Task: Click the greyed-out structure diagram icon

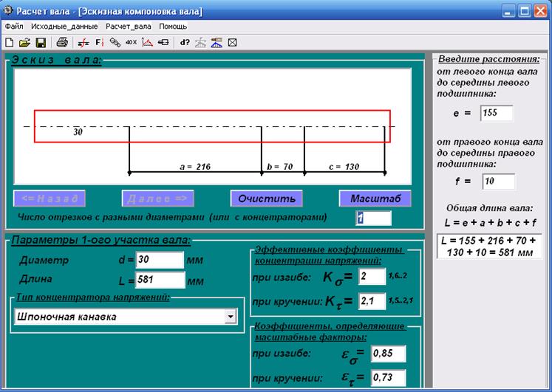Action: 201,43
